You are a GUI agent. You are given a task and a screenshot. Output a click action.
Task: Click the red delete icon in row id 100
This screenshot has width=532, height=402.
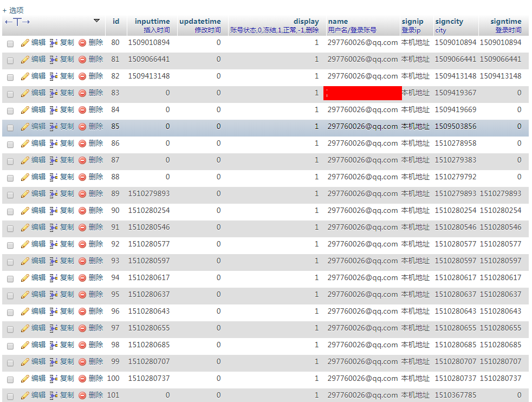coord(82,379)
